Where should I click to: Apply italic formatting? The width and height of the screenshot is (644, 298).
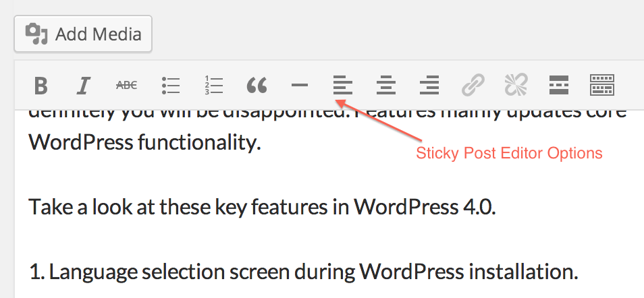[84, 86]
